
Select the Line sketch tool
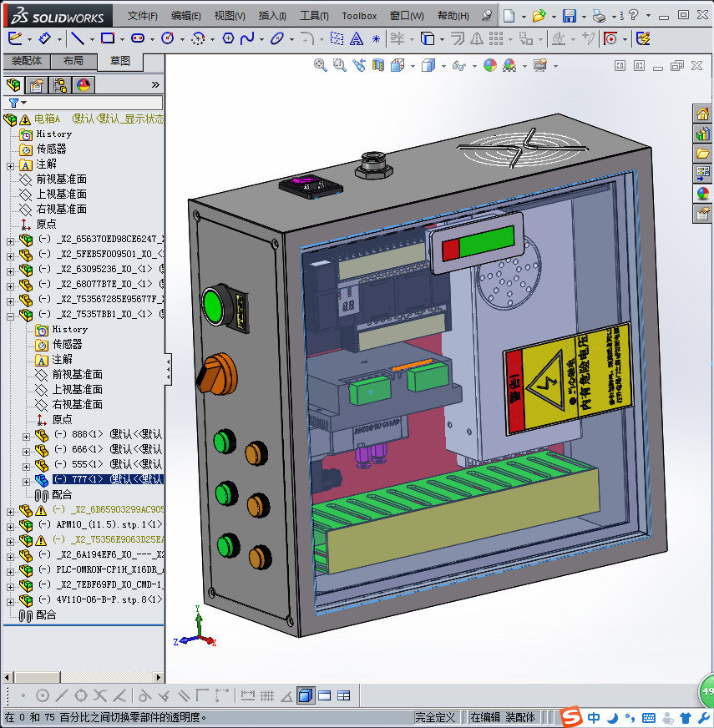tap(76, 38)
